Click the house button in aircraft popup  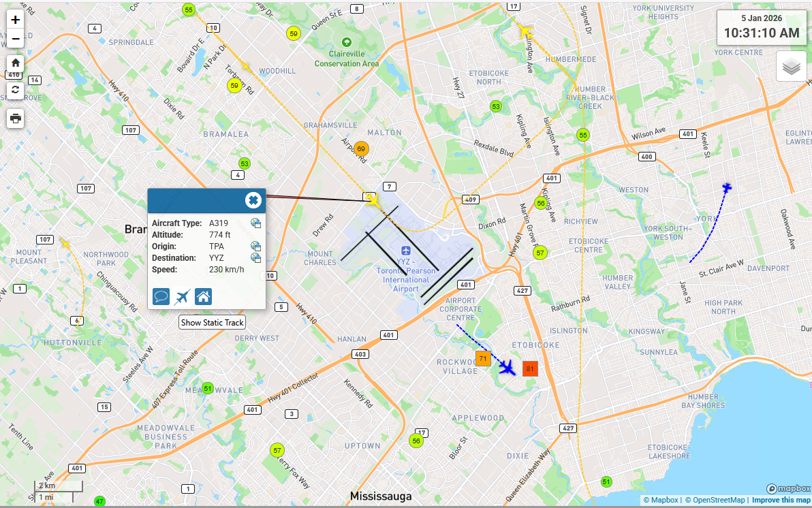(202, 296)
